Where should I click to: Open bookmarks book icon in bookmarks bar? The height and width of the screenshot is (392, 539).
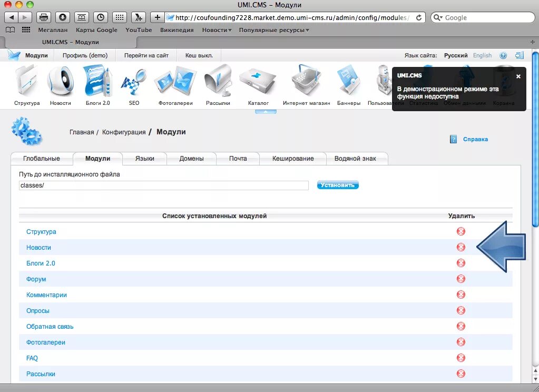pyautogui.click(x=11, y=30)
